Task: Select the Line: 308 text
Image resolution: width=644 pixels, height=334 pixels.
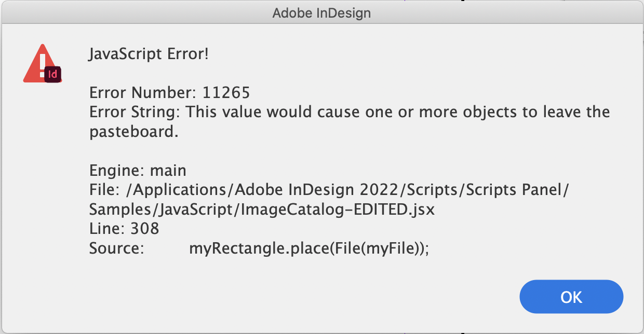Action: click(124, 228)
